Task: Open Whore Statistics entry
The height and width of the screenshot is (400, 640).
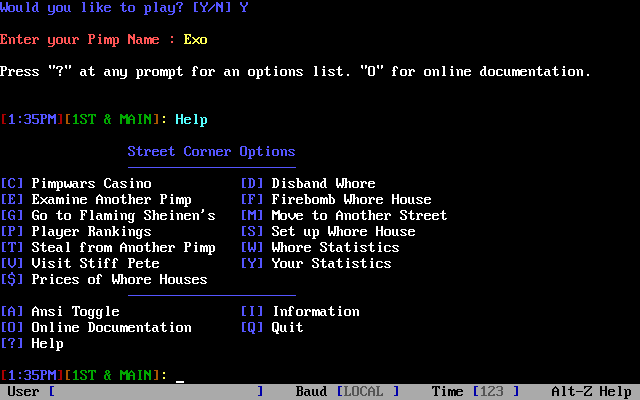Action: point(320,247)
